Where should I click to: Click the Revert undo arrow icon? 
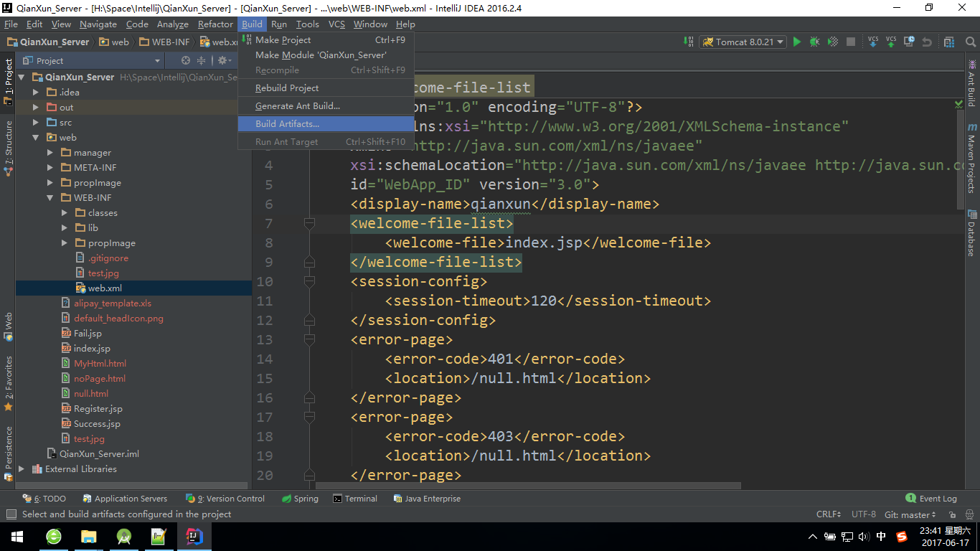click(926, 42)
